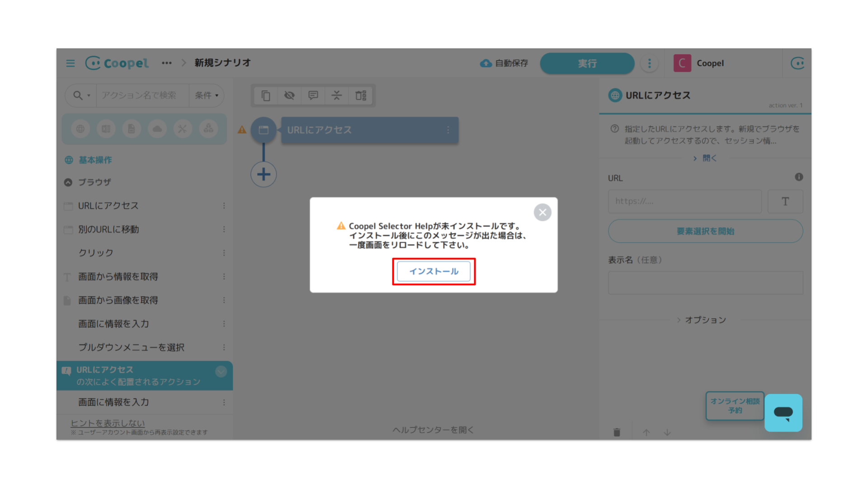Select プルダウンメニューを選択 action
This screenshot has width=868, height=488.
coord(131,347)
